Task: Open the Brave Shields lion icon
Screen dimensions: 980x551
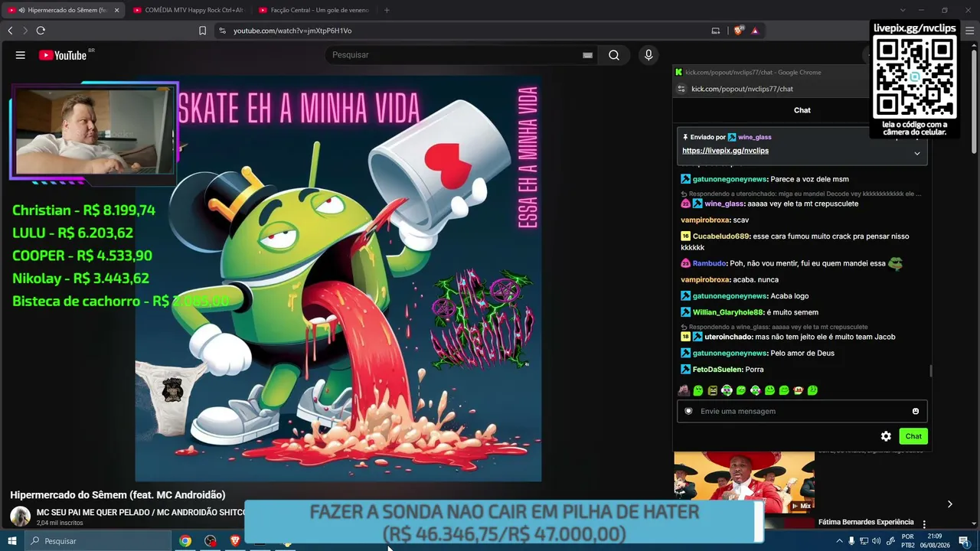Action: tap(738, 31)
